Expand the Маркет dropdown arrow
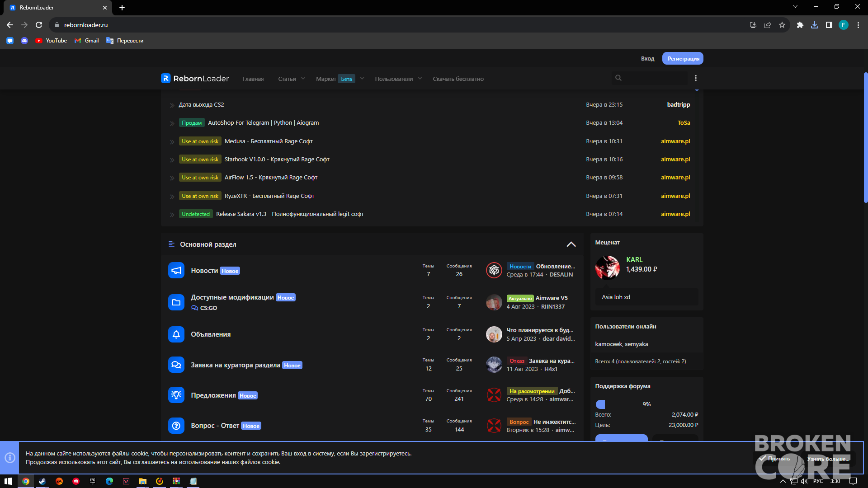The height and width of the screenshot is (488, 868). tap(362, 78)
